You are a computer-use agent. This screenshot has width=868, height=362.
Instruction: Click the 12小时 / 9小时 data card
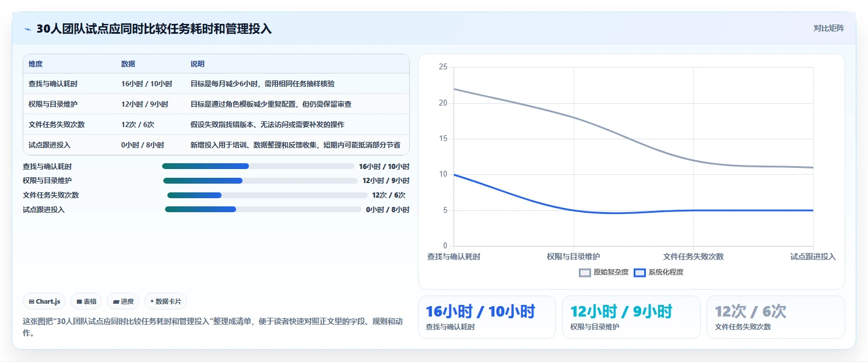click(631, 317)
